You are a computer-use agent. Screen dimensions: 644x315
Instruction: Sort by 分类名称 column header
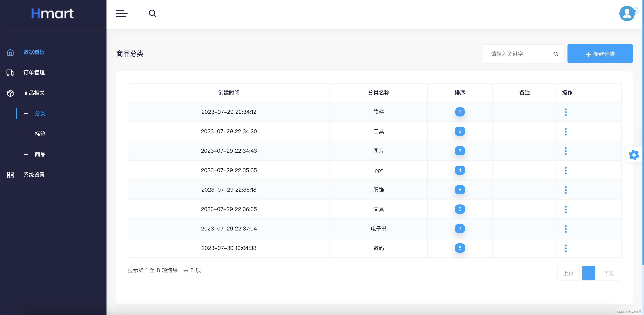(379, 93)
